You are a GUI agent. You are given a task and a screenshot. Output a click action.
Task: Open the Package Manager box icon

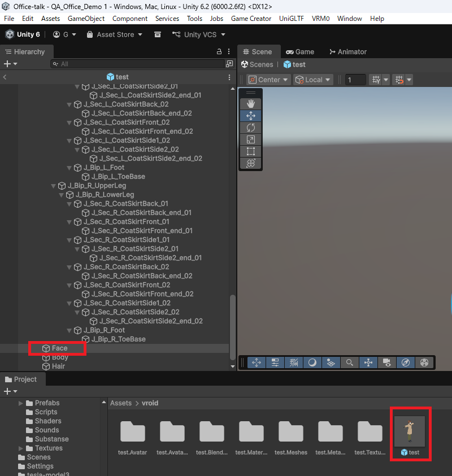click(x=158, y=34)
